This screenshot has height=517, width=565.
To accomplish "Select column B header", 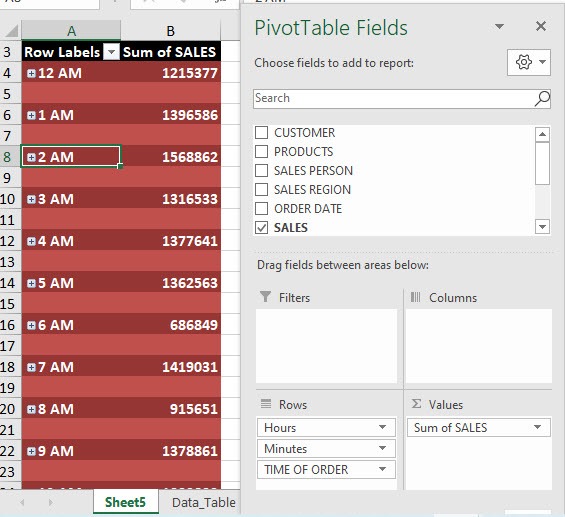I will [170, 31].
